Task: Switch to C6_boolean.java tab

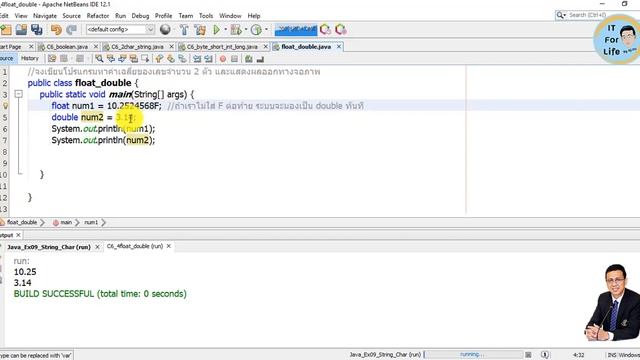Action: point(67,47)
